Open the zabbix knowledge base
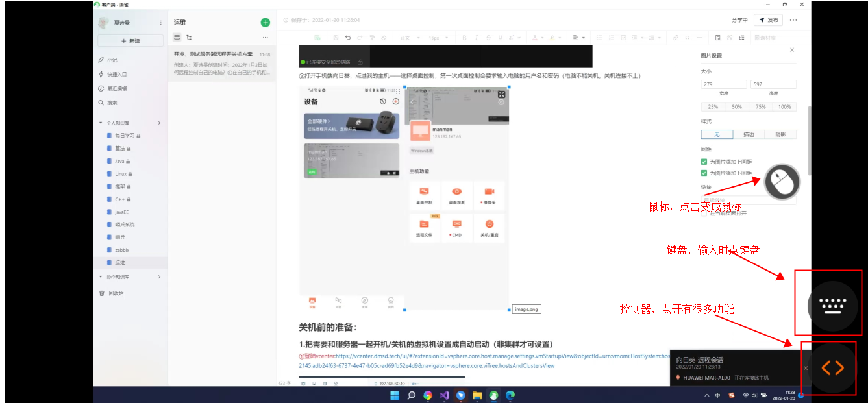Screen dimensions: 868x403 122,250
